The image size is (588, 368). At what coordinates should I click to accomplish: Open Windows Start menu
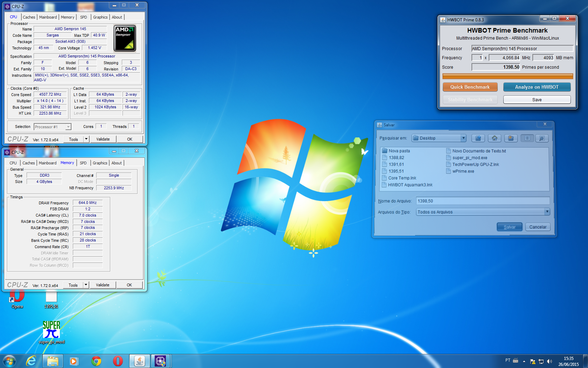tap(9, 361)
